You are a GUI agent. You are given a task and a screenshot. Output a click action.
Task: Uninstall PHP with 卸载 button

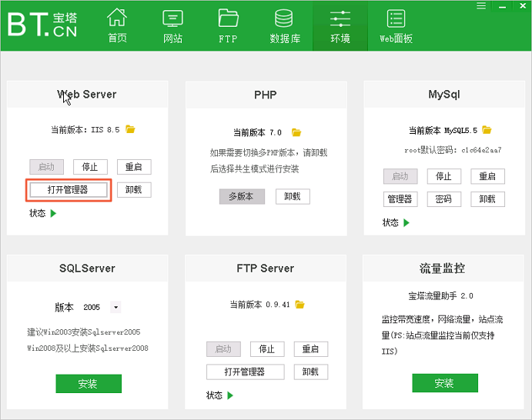[293, 197]
